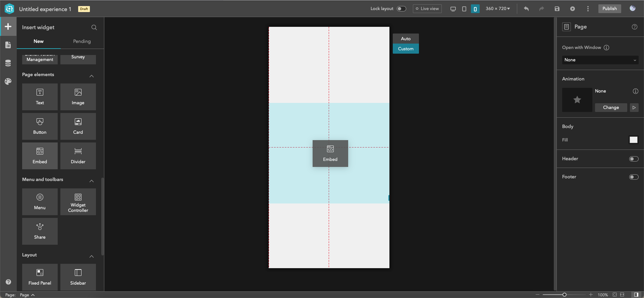Select the Share widget
This screenshot has width=644, height=298.
tap(40, 231)
